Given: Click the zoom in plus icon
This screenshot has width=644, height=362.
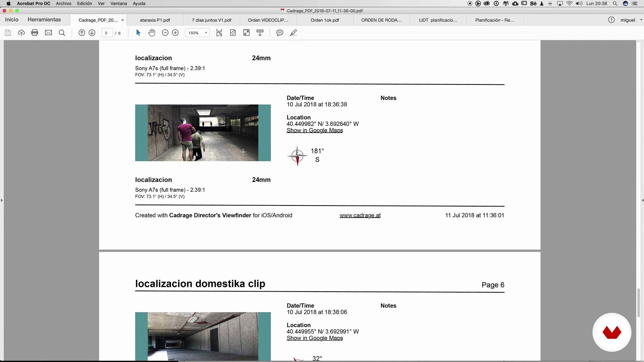Looking at the screenshot, I should [175, 33].
